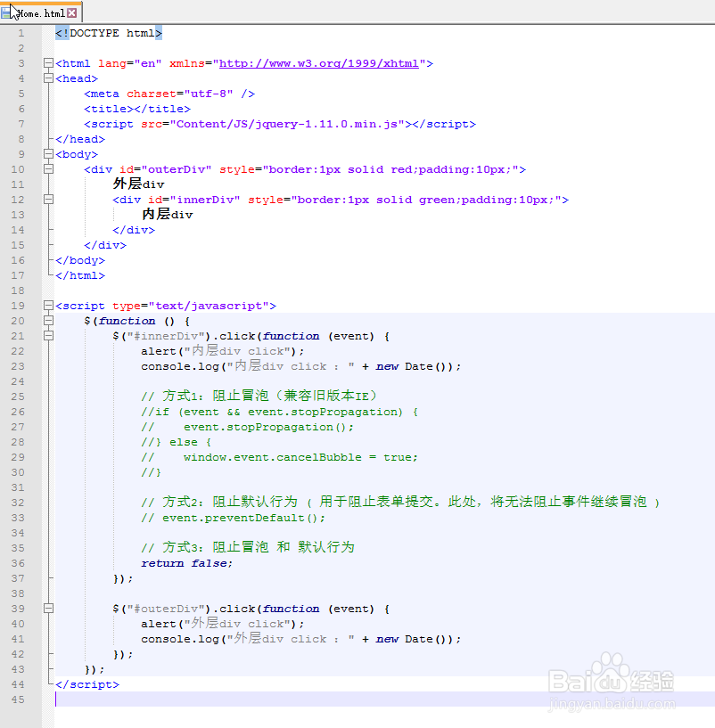Screen dimensions: 715x728
Task: Collapse the #outerDiv click handler fold on line 39
Action: (48, 609)
